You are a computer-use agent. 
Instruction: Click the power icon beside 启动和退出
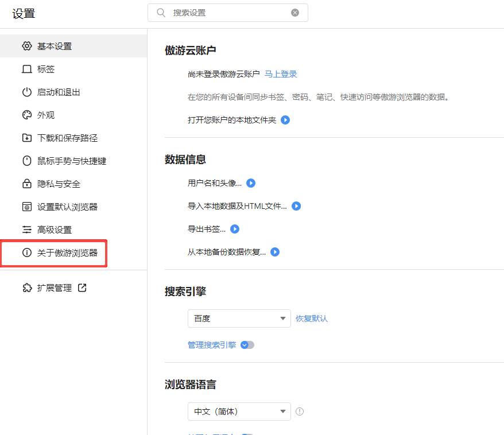coord(27,92)
